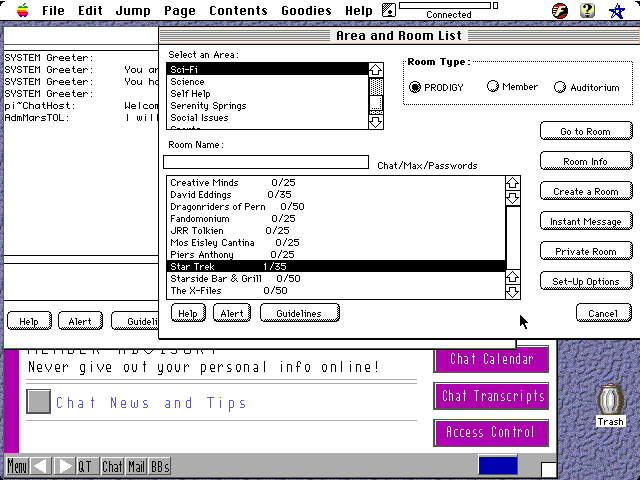Image resolution: width=642 pixels, height=480 pixels.
Task: Open the Page menu
Action: (180, 10)
